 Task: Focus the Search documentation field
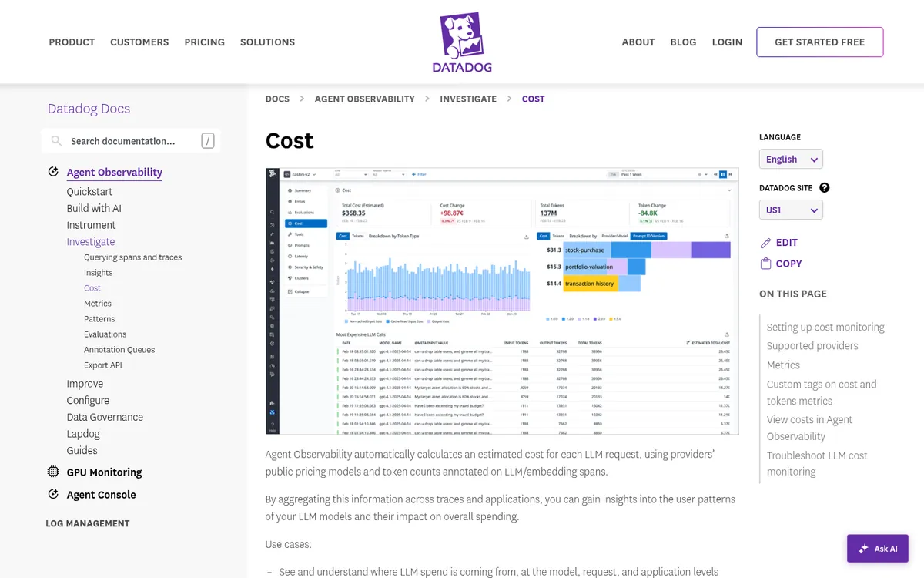click(131, 141)
